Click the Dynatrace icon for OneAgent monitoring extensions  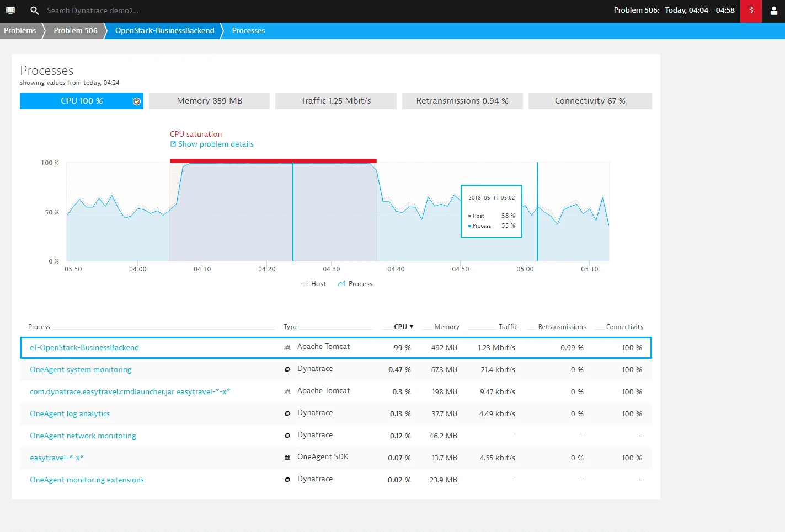click(287, 479)
